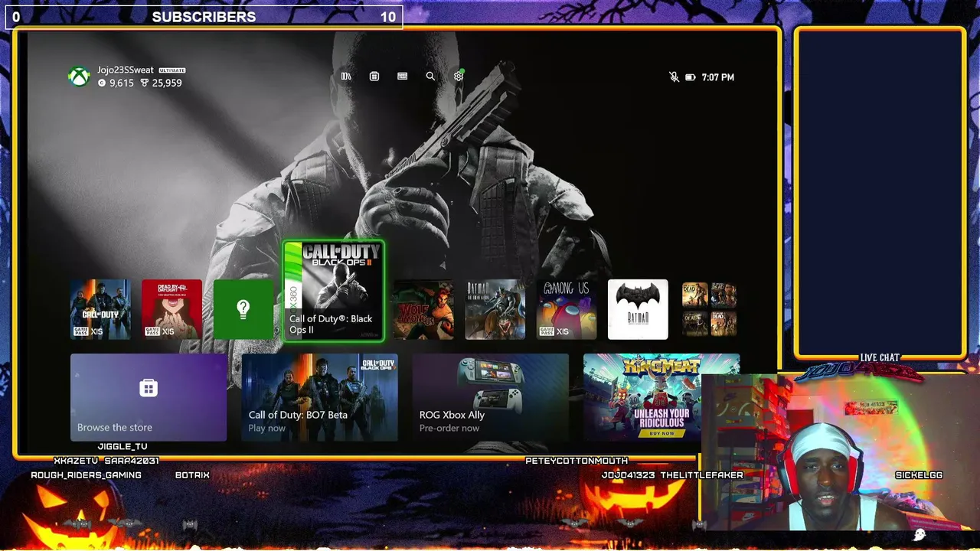Open ROG Xbox Ally Pre-order now card

pyautogui.click(x=491, y=397)
